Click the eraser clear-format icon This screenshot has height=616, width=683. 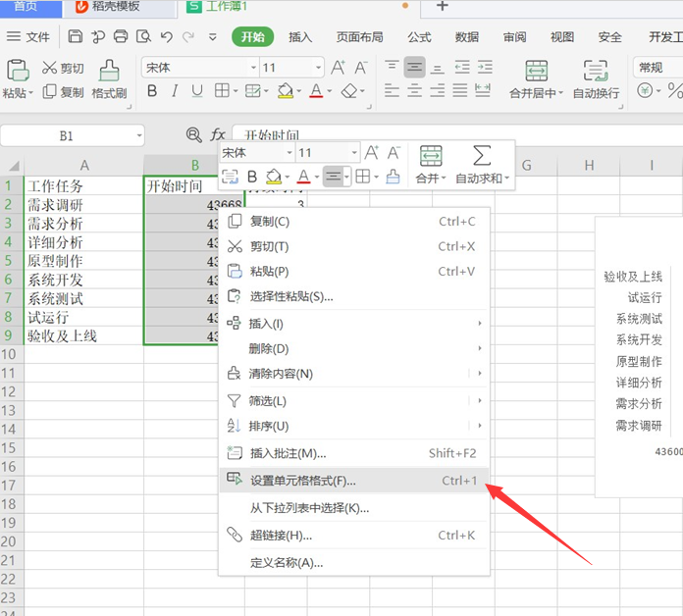click(x=349, y=91)
